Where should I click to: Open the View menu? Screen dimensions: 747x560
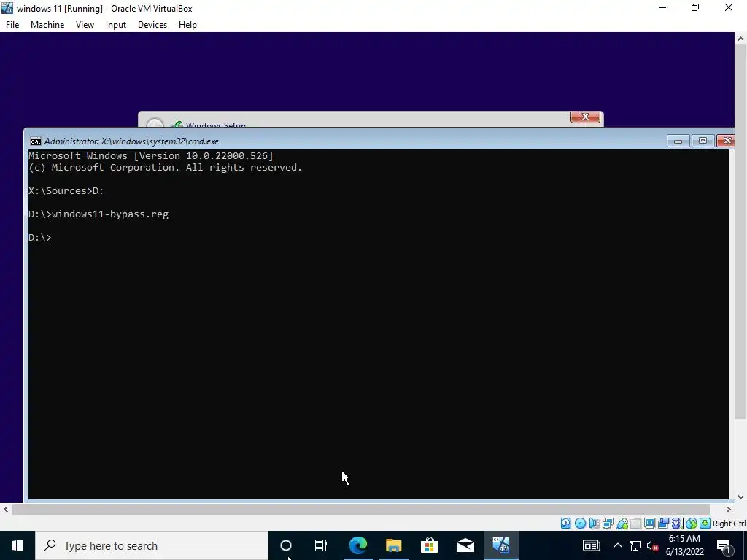tap(85, 25)
